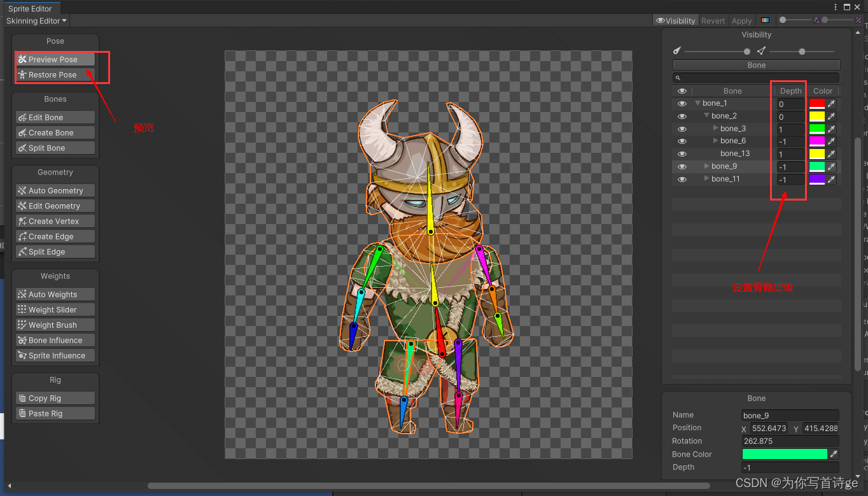The image size is (868, 496).
Task: Click the Restore Pose button
Action: [x=55, y=74]
